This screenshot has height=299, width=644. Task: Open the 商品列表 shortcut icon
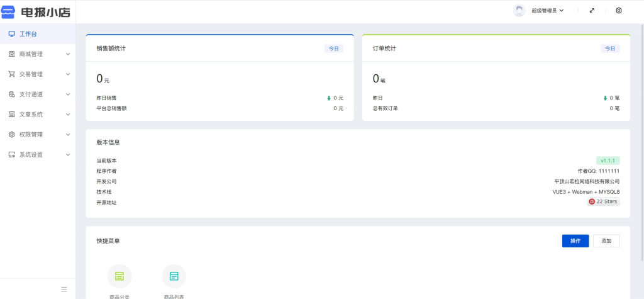click(174, 276)
